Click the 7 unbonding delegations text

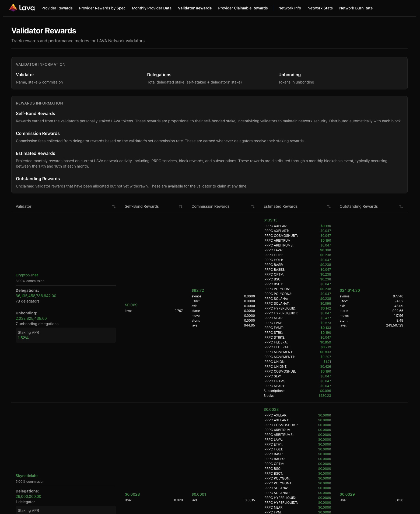(37, 324)
